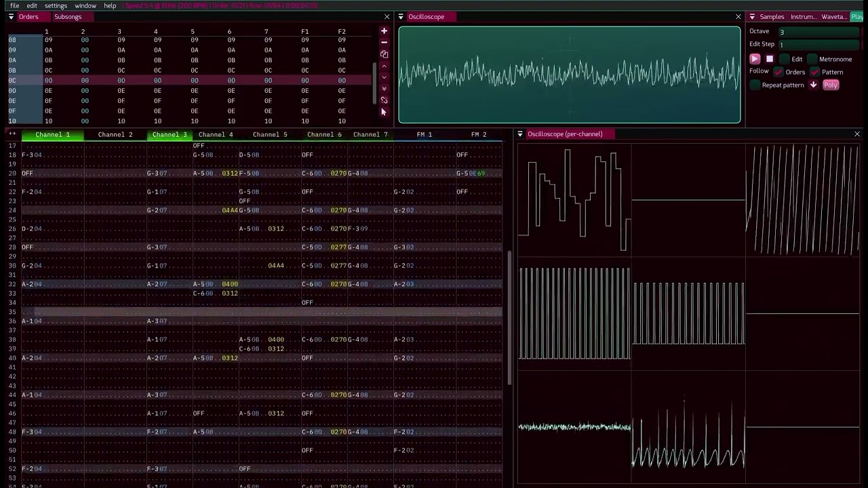868x488 pixels.
Task: Click column F1 header in the Orders table
Action: [x=305, y=31]
